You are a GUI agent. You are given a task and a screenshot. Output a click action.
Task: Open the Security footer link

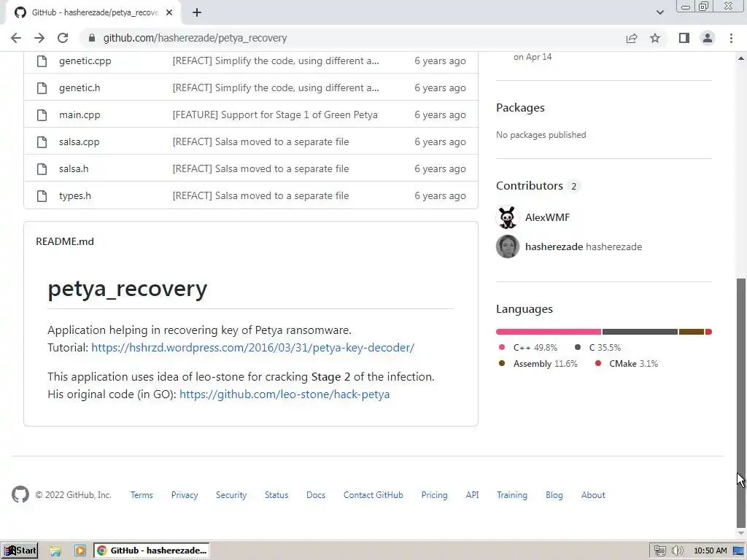[231, 495]
